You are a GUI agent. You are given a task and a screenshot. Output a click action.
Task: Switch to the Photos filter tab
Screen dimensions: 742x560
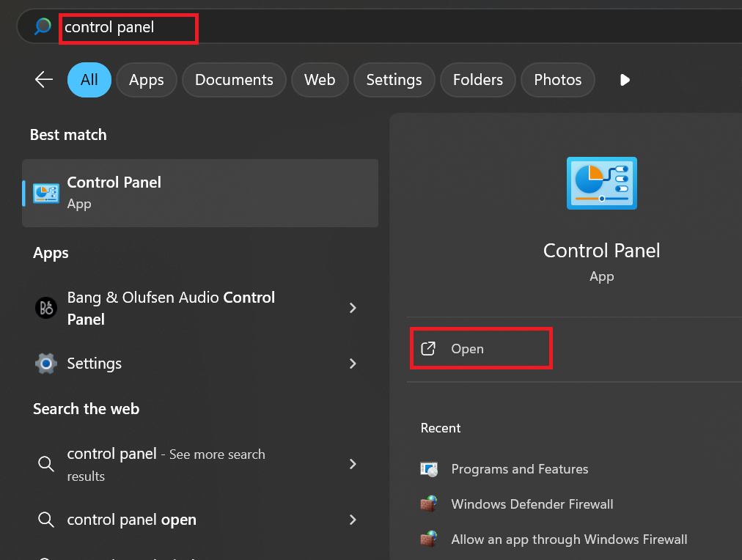[x=557, y=79]
